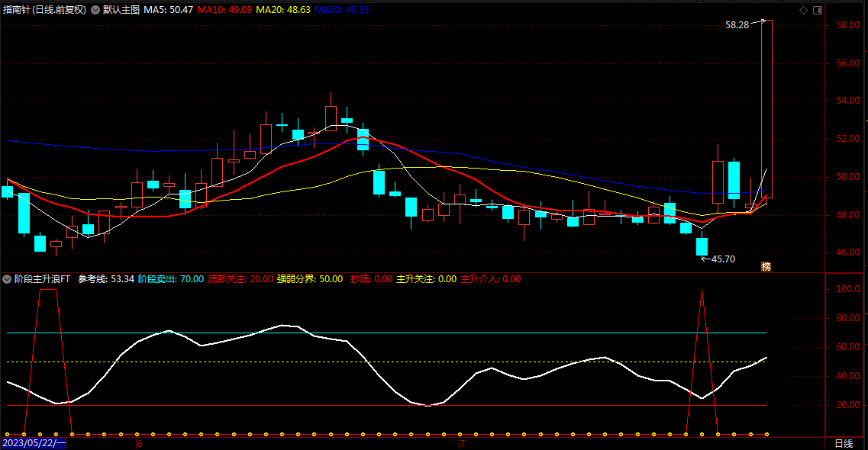The image size is (868, 450).
Task: Click the 阶段主升浪FT indicator name
Action: pyautogui.click(x=42, y=279)
